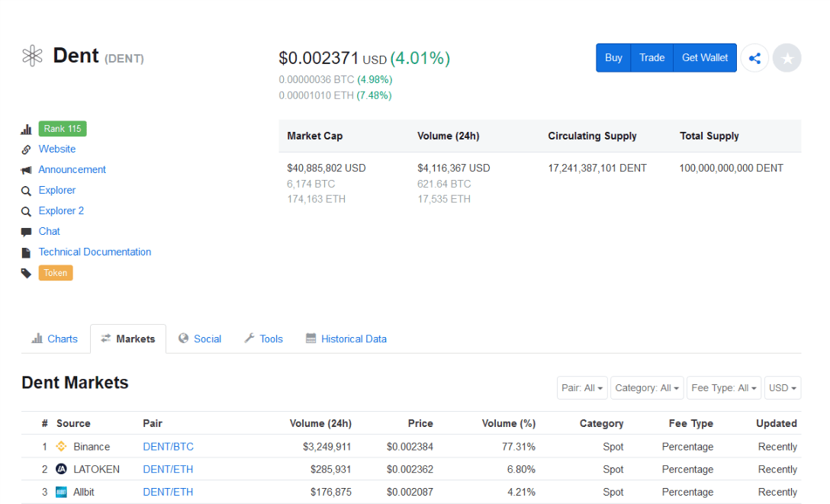This screenshot has width=830, height=504.
Task: Open the Chat link
Action: tap(50, 232)
